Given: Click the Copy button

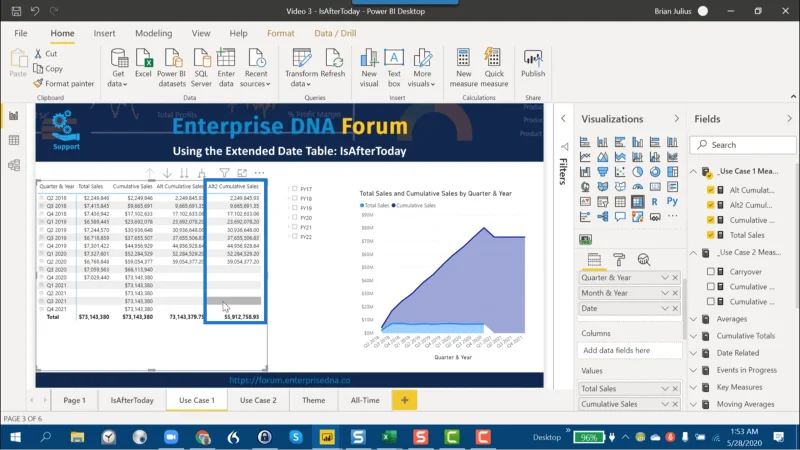Looking at the screenshot, I should (48, 68).
